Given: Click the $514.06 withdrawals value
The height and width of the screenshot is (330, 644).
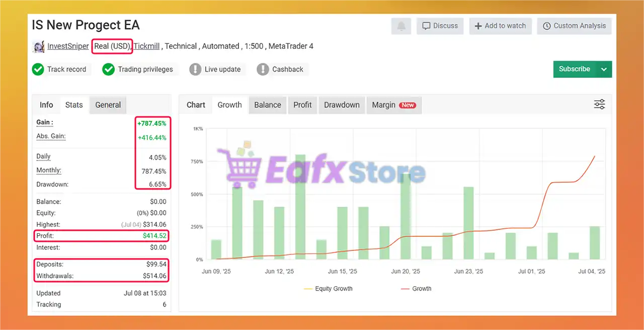Looking at the screenshot, I should click(x=154, y=276).
